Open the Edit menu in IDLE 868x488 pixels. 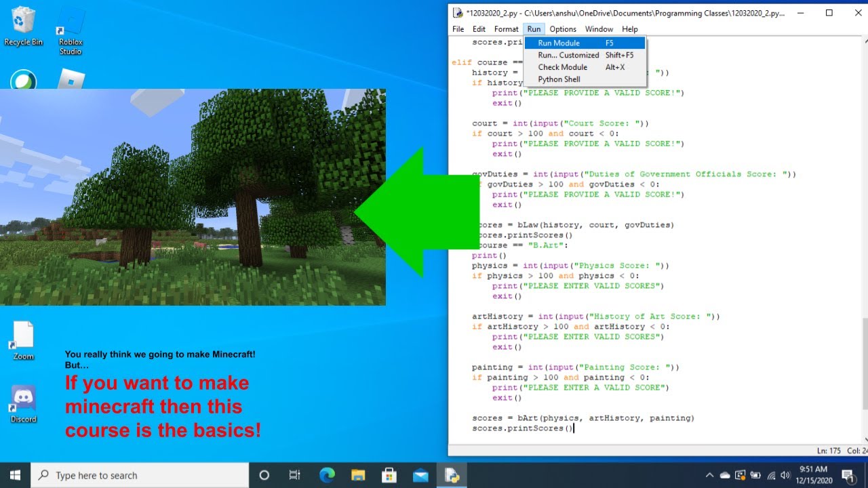(479, 29)
